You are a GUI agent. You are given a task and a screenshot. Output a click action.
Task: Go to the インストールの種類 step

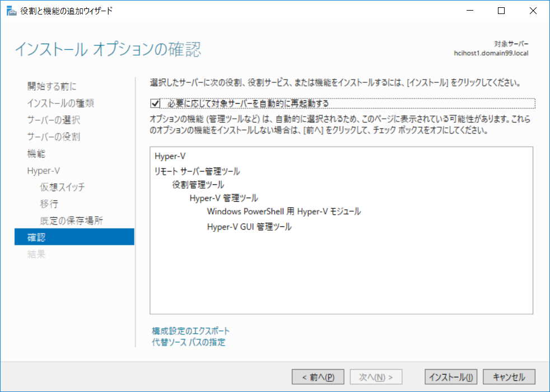[x=60, y=103]
